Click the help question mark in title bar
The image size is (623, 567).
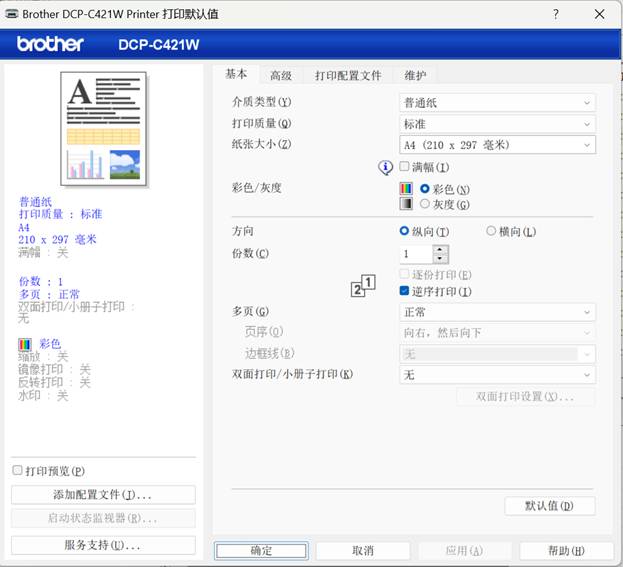(555, 14)
